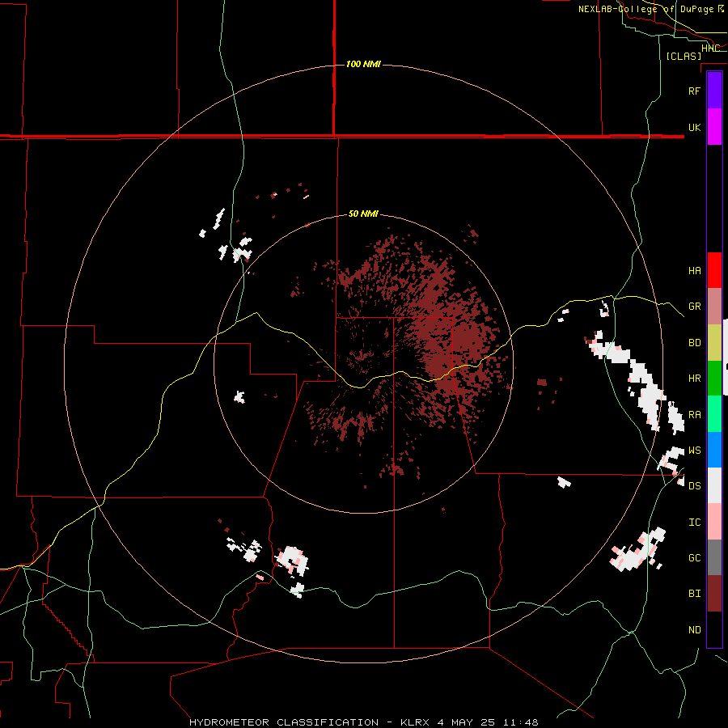Click the DS legend label

point(694,486)
